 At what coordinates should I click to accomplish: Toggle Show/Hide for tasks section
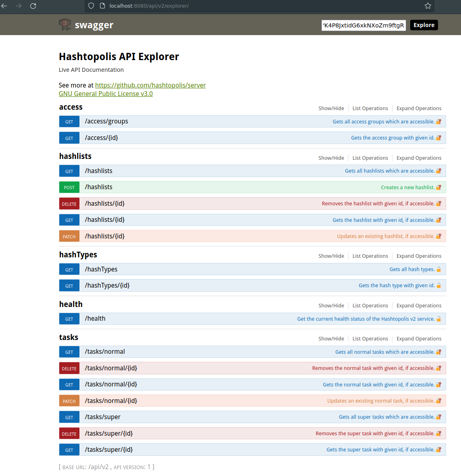(x=331, y=338)
